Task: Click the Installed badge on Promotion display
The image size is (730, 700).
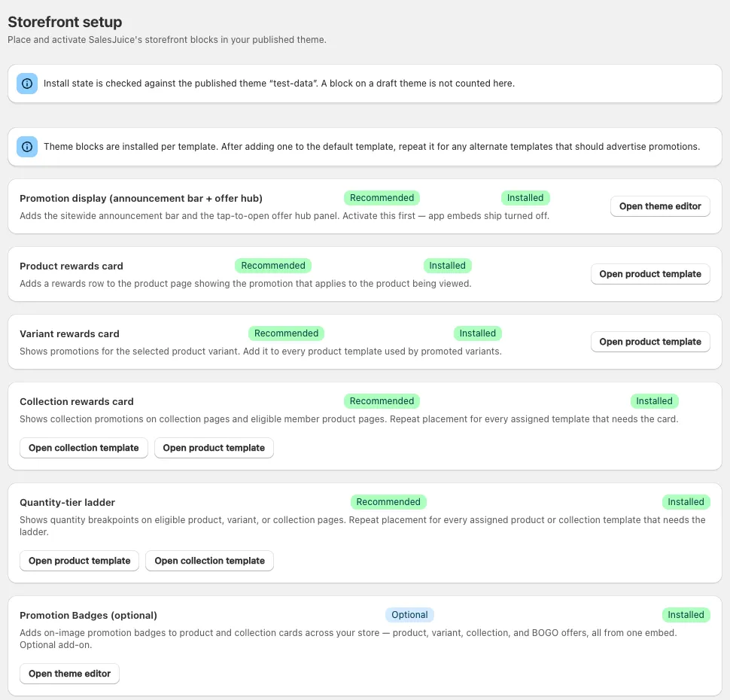Action: point(525,198)
